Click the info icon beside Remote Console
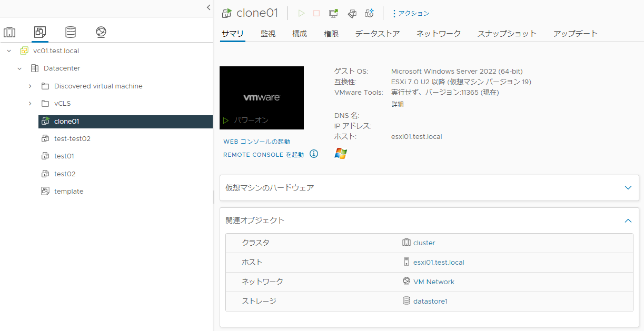This screenshot has height=331, width=644. click(314, 154)
